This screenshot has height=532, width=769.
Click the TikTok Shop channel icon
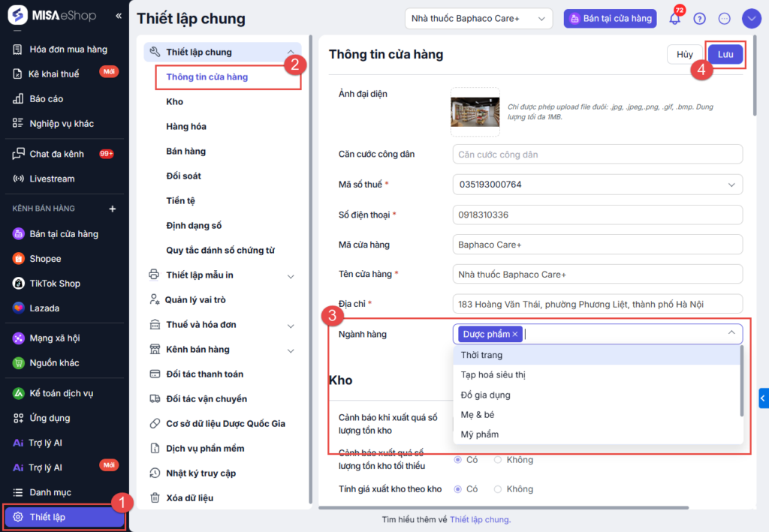[x=18, y=283]
